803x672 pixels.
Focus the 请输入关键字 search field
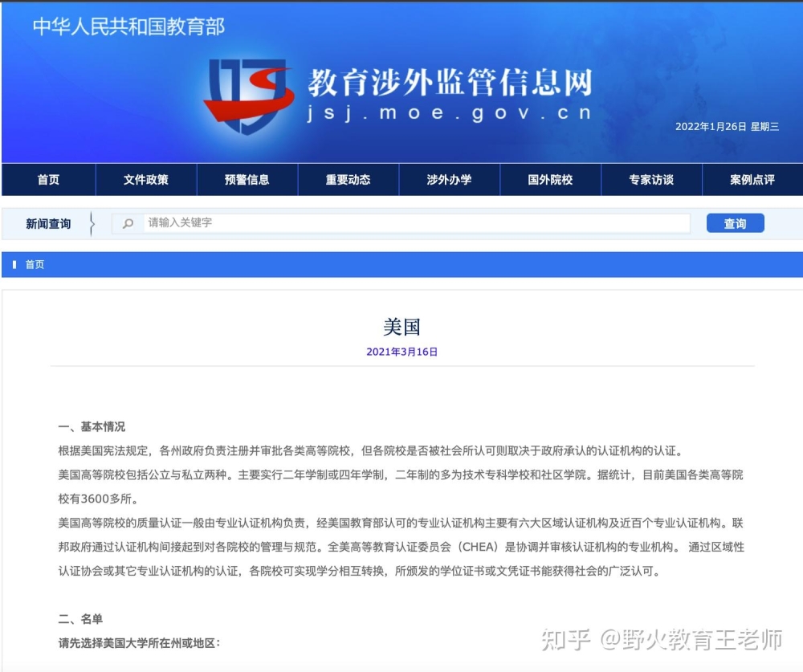tap(416, 223)
